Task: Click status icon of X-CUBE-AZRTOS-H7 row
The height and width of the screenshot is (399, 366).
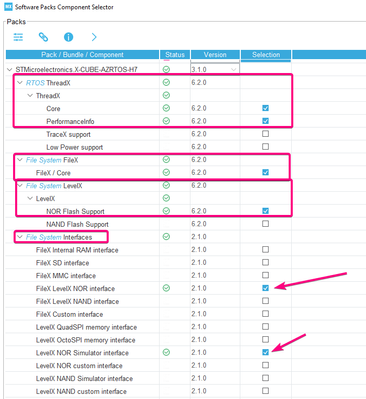Action: click(166, 69)
